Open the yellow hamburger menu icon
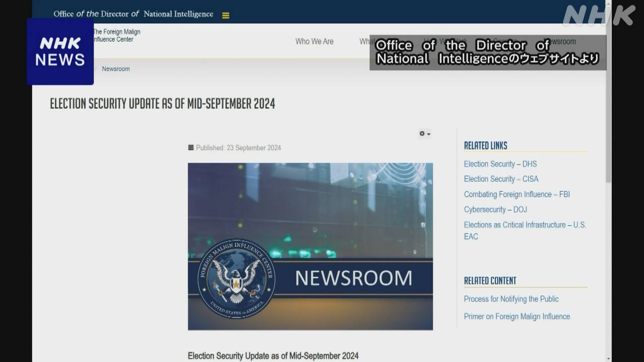 pyautogui.click(x=225, y=16)
